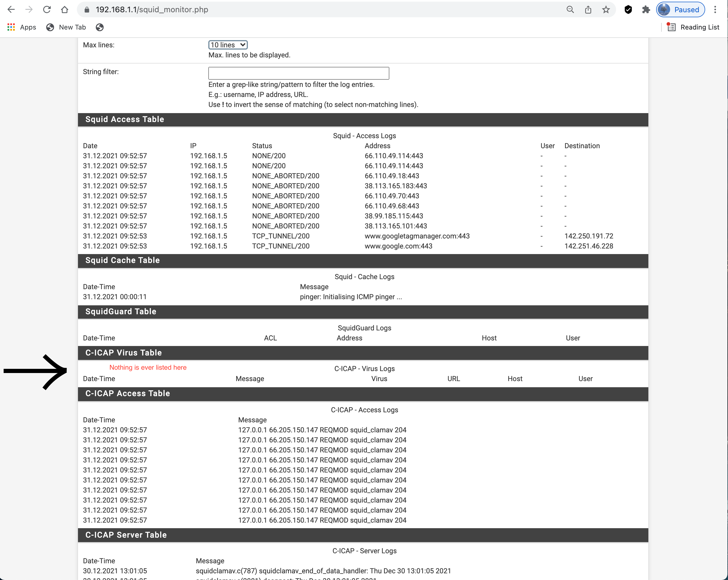Viewport: 728px width, 580px height.
Task: Reload the squid monitor page
Action: (x=47, y=9)
